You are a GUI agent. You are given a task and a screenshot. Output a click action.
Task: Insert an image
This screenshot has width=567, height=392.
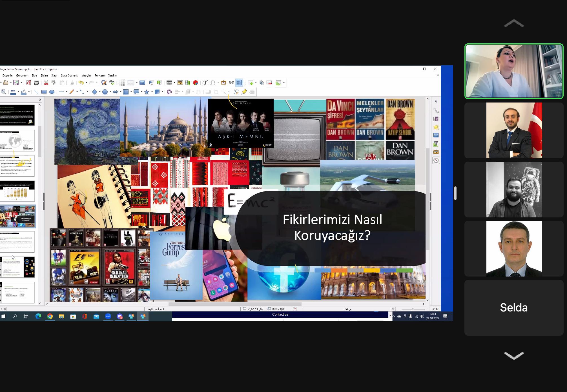[x=180, y=83]
